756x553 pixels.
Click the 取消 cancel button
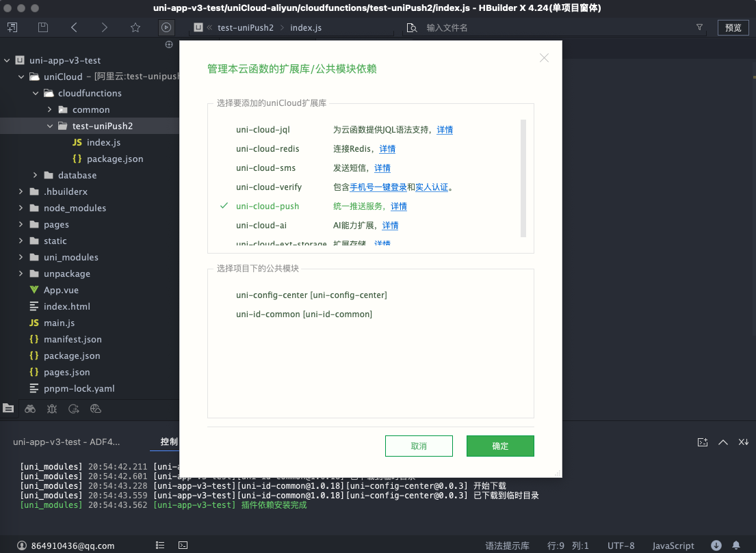tap(419, 446)
